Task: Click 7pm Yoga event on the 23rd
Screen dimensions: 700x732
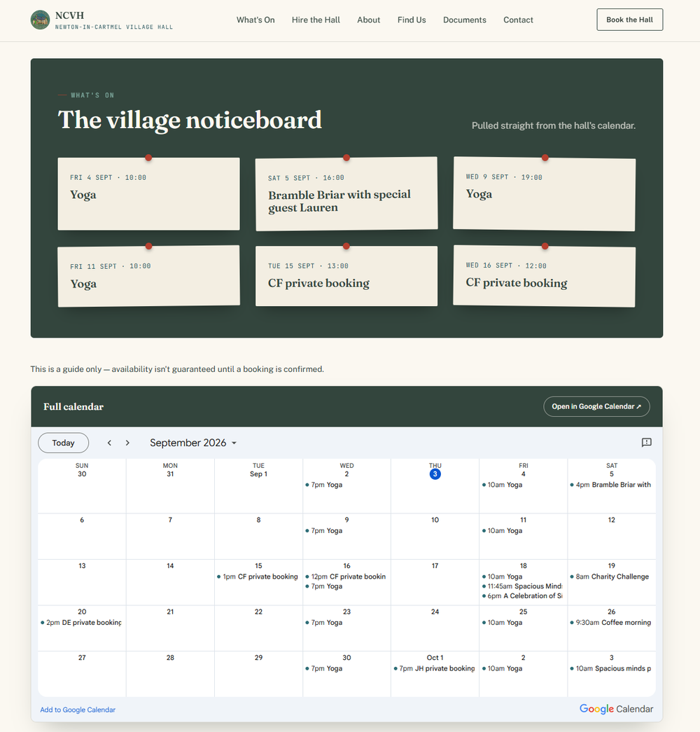Action: tap(346, 622)
